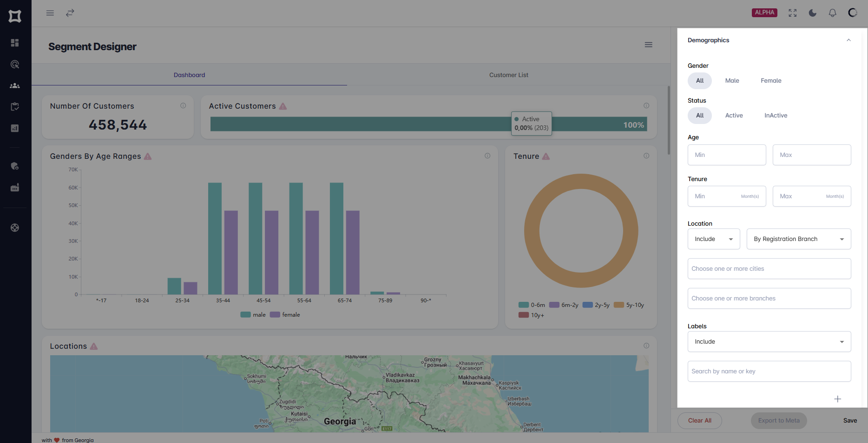Screen dimensions: 868x443
Task: Open the surveys clipboard icon in the sidebar
Action: 14,106
